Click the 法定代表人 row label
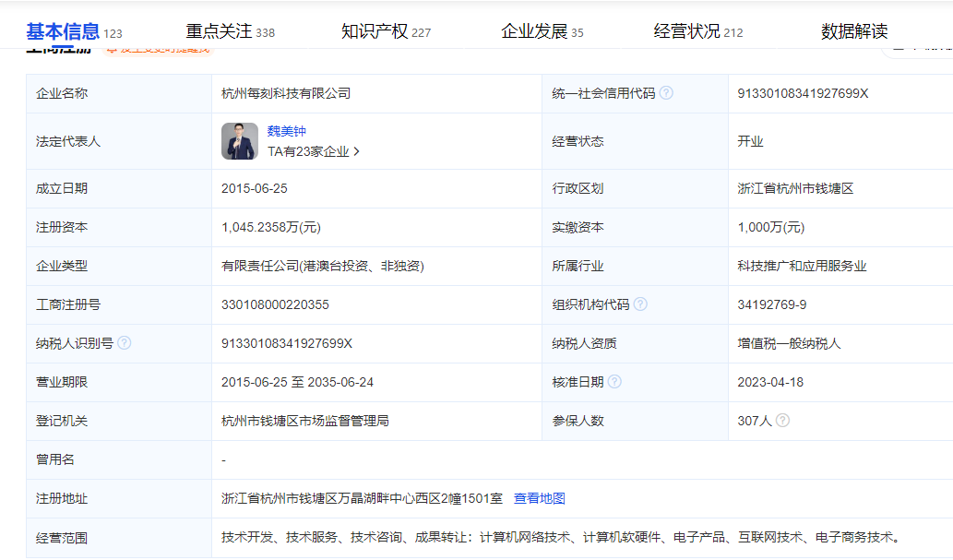 (68, 141)
